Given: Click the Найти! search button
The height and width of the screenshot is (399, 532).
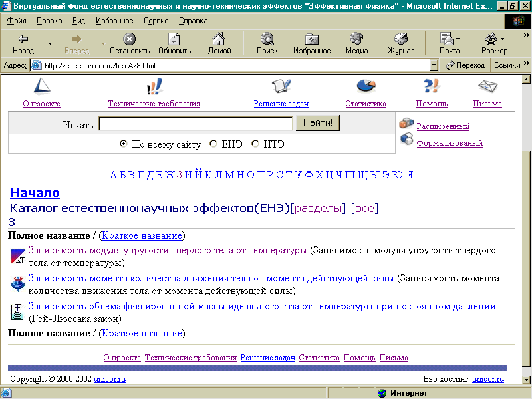Looking at the screenshot, I should click(318, 123).
